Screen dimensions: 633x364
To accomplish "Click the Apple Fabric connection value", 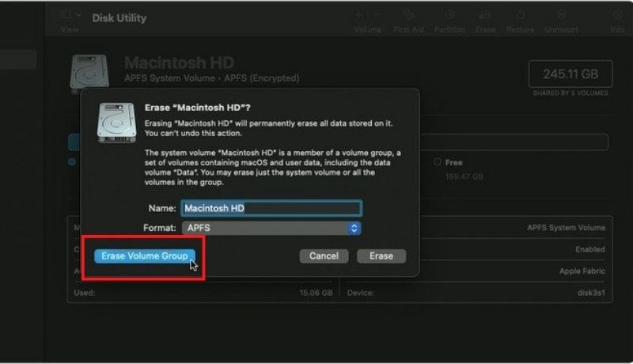I will [x=582, y=271].
